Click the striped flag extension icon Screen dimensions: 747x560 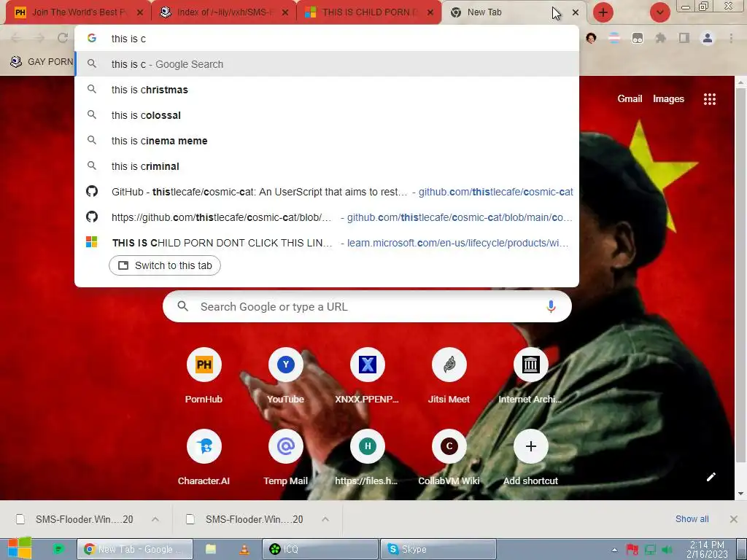614,38
